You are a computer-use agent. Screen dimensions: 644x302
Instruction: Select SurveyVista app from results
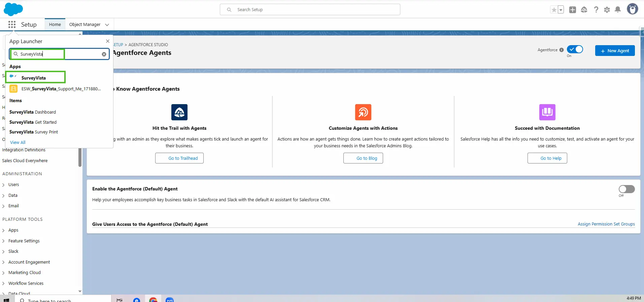point(34,78)
